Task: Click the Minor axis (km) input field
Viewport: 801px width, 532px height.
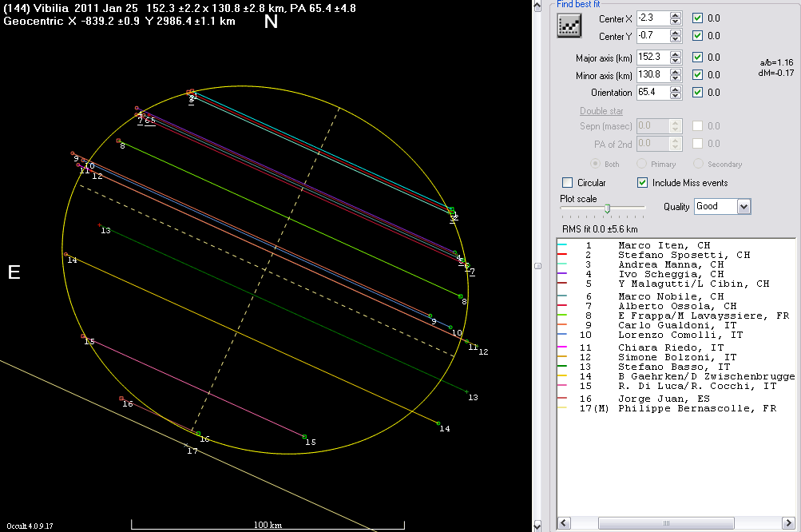Action: tap(652, 75)
